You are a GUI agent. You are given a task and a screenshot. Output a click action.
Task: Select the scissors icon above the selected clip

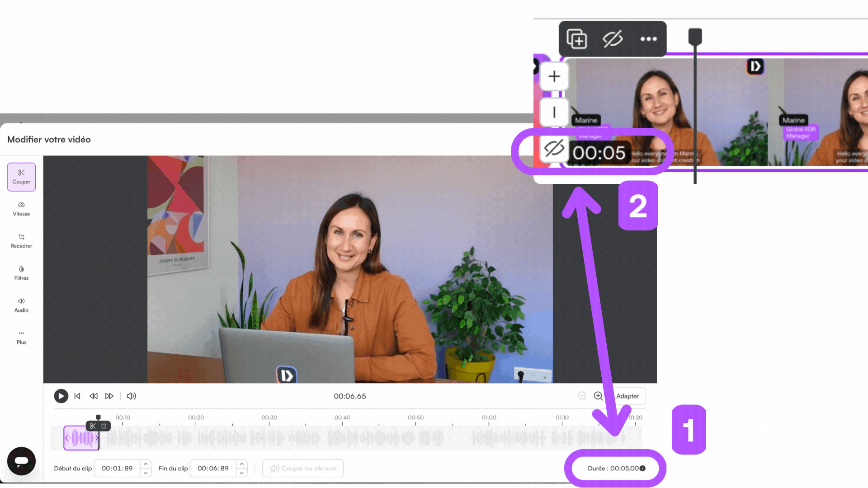click(x=92, y=426)
